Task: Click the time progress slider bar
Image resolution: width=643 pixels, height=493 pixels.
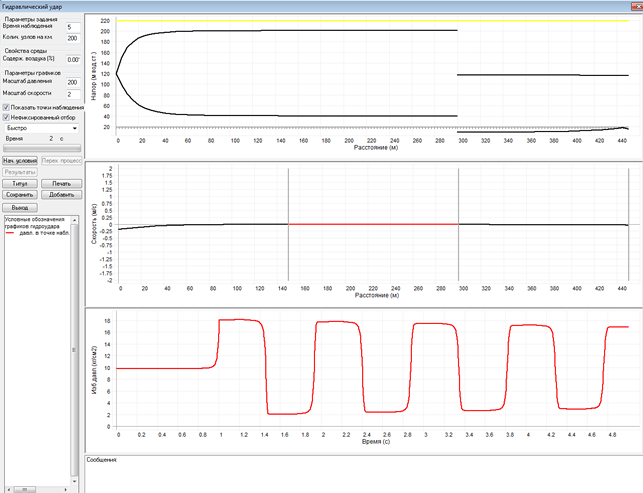Action: pyautogui.click(x=41, y=150)
